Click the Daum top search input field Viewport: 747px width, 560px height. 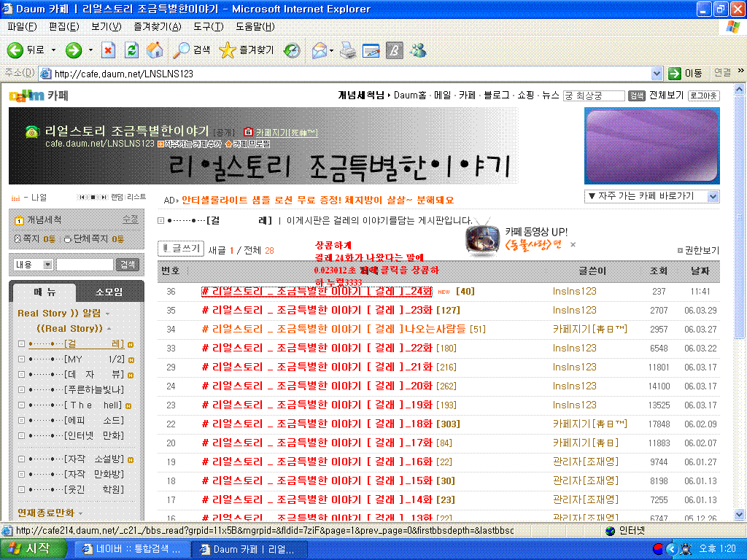594,96
